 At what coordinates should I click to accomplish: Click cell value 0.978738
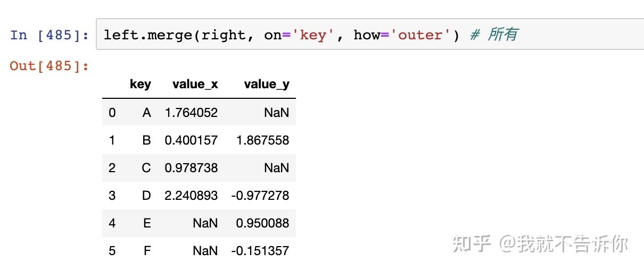(x=191, y=168)
